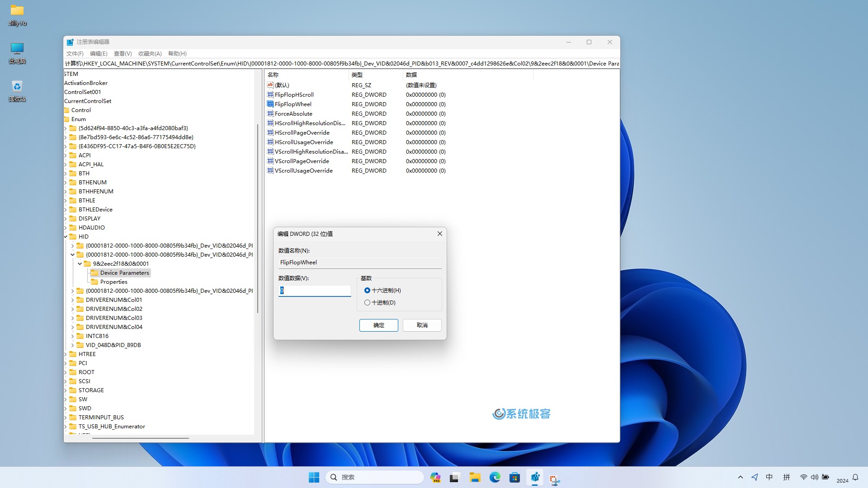Select the STORAGE tree item
This screenshot has height=488, width=868.
[x=91, y=390]
